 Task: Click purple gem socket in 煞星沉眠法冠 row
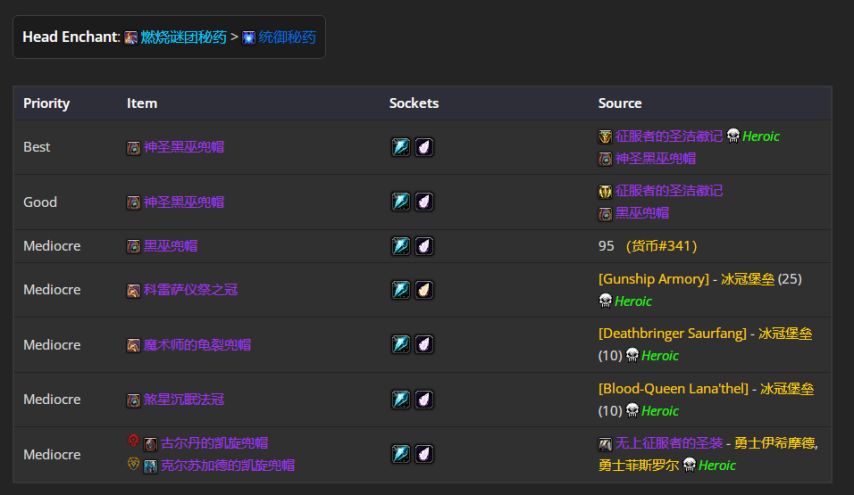point(424,399)
